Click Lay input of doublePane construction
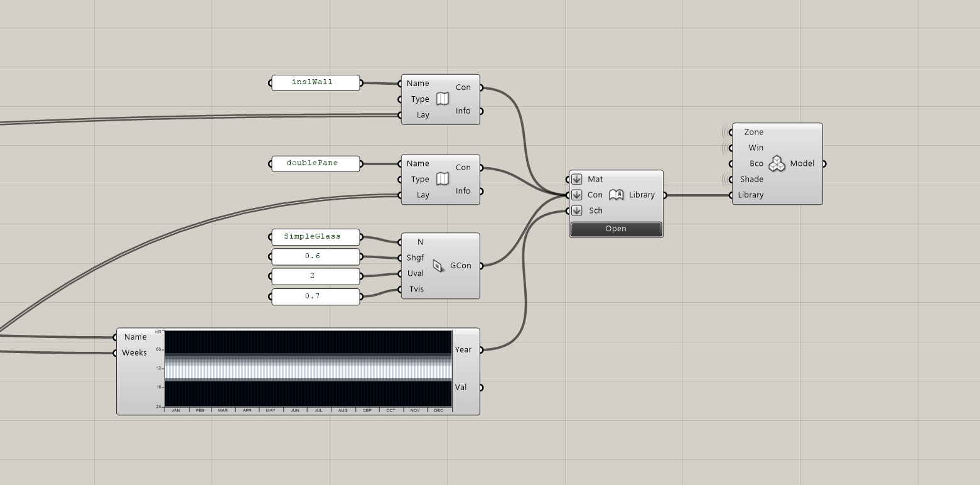This screenshot has width=980, height=485. pyautogui.click(x=423, y=195)
